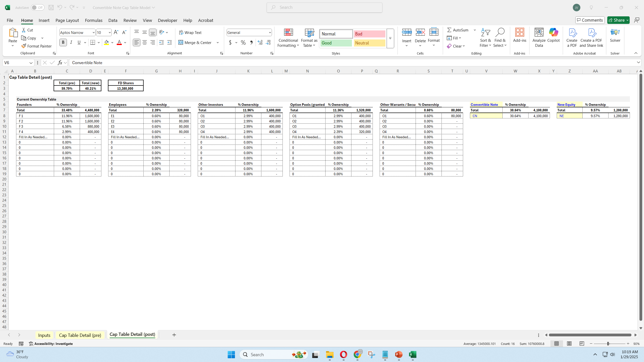Screen dimensions: 644x362
Task: Apply red font color
Action: tap(119, 42)
